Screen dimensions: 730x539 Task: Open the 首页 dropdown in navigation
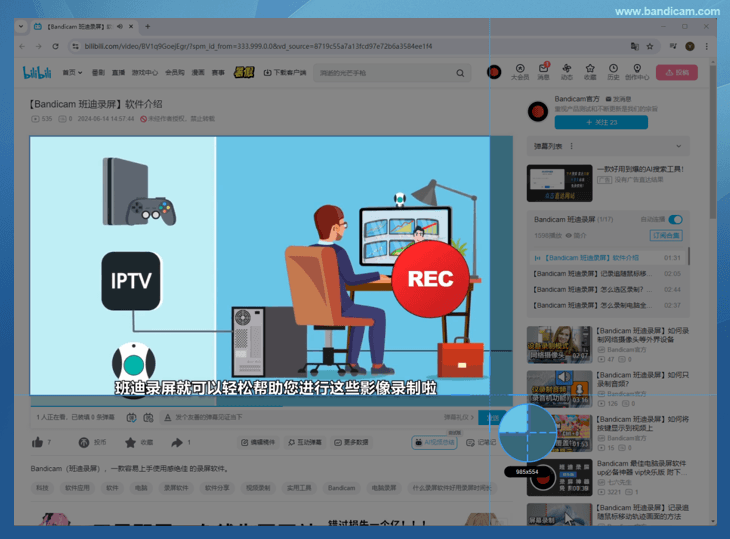click(x=72, y=72)
